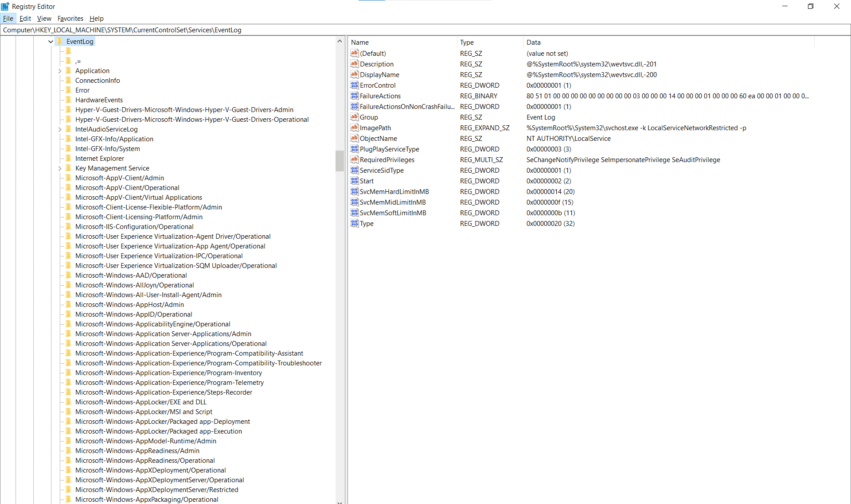Click the Start DWORD value icon
851x504 pixels.
click(354, 181)
